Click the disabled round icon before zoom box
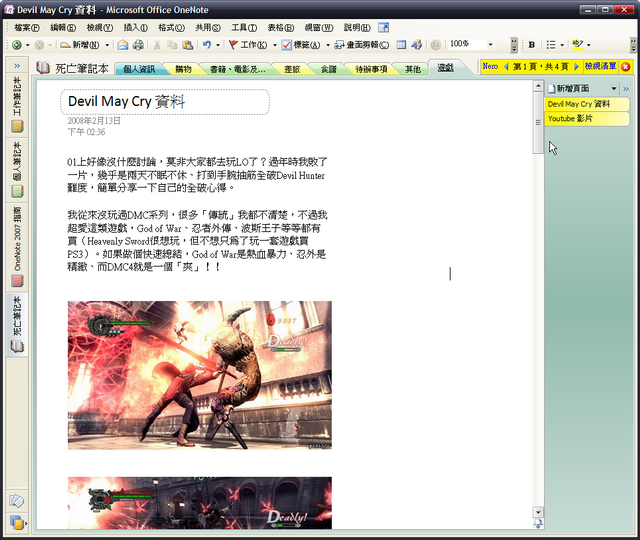640x540 pixels. 436,45
